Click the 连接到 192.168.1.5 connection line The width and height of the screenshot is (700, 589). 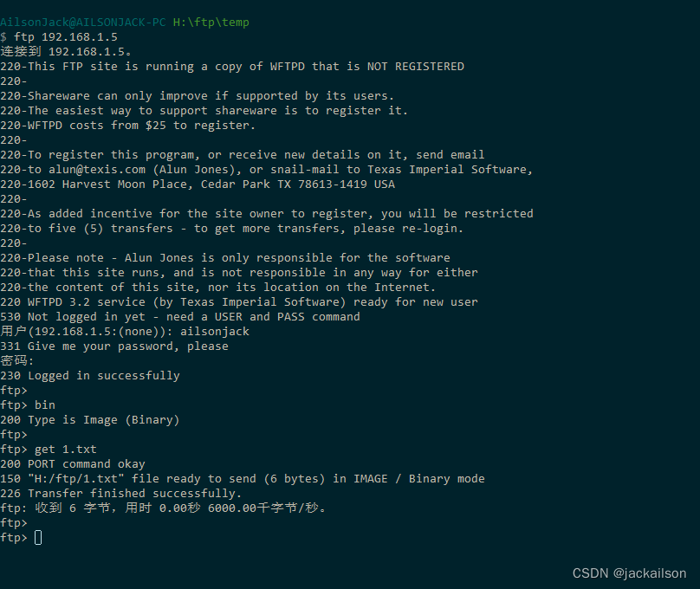coord(66,52)
